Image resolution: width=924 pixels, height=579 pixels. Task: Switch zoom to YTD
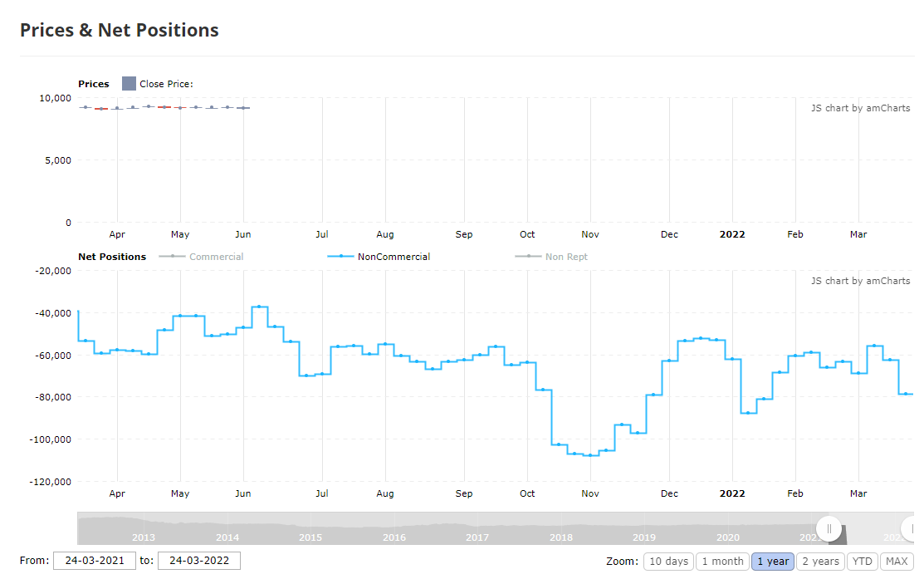pos(862,562)
